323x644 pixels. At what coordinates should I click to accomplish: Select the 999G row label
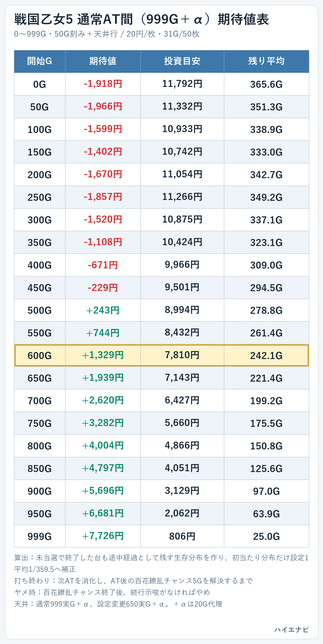pos(40,536)
